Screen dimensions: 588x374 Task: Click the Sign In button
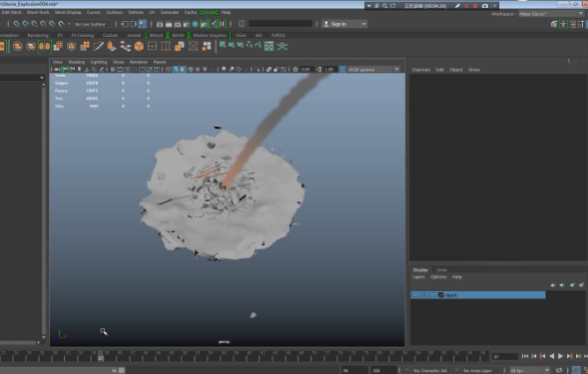(x=344, y=24)
